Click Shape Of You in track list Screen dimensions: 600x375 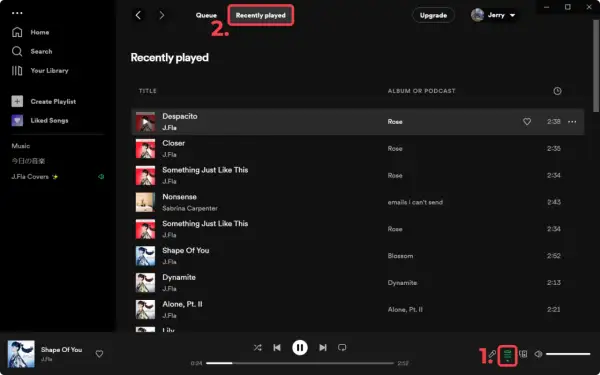[186, 250]
